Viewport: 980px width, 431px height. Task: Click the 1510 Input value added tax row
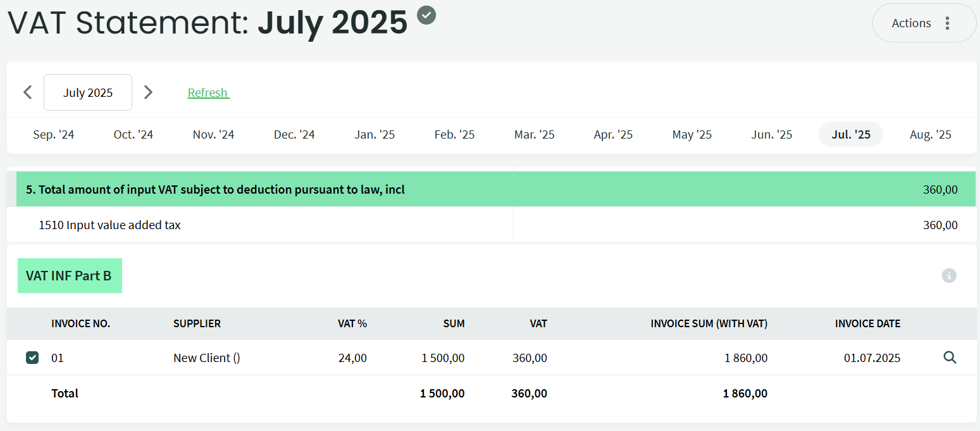click(x=109, y=225)
